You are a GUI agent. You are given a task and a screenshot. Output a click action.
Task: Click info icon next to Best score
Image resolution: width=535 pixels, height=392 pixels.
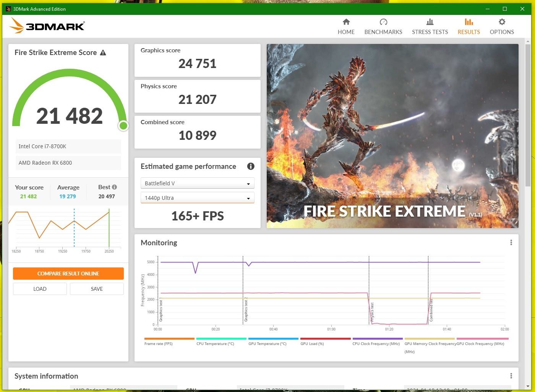(114, 187)
